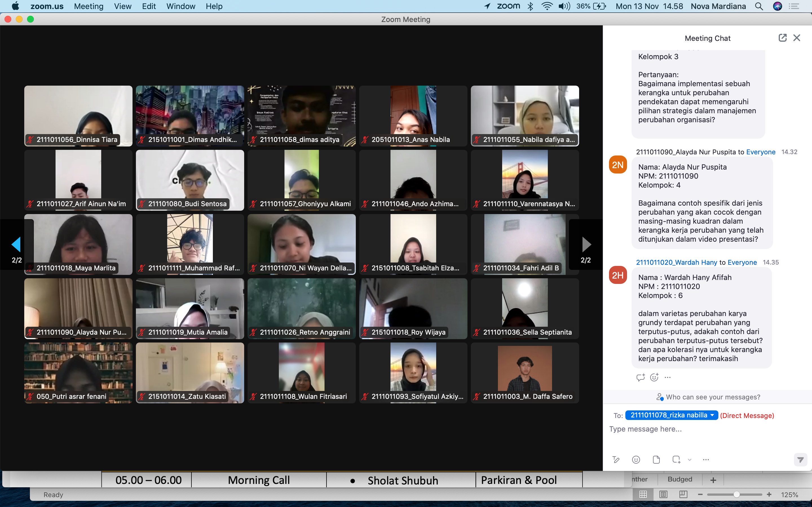Viewport: 812px width, 507px height.
Task: Click the screenshot capture icon in chat
Action: [676, 459]
